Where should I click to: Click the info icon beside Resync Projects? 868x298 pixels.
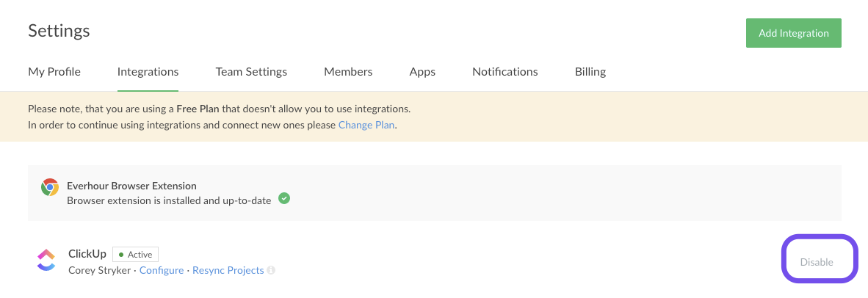[271, 271]
